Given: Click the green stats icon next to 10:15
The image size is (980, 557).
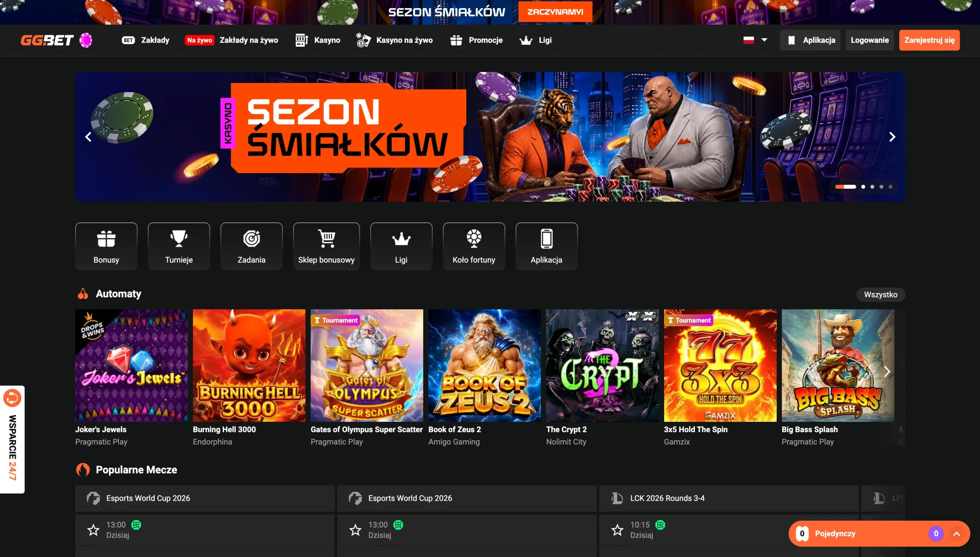Looking at the screenshot, I should pos(660,525).
